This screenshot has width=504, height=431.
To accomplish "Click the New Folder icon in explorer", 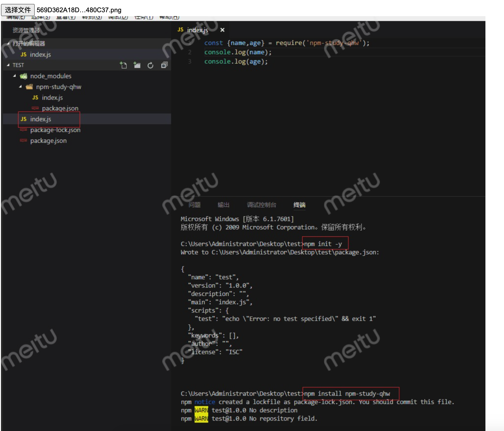I will (137, 65).
